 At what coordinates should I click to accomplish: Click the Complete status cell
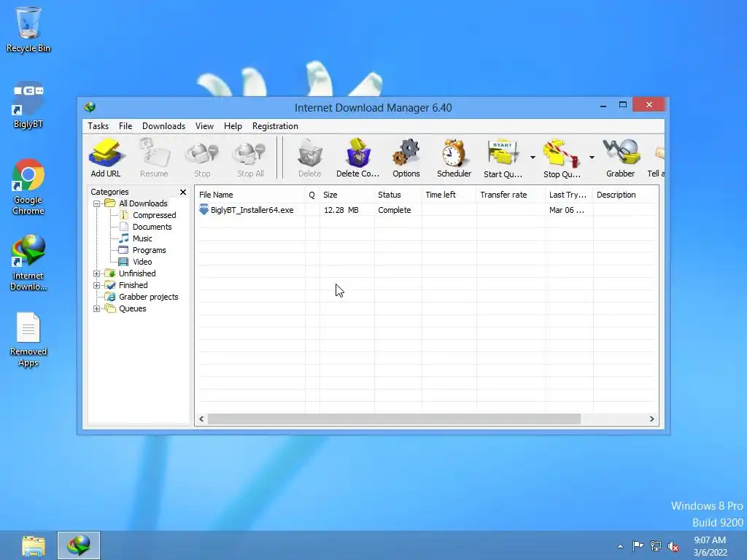click(x=395, y=210)
